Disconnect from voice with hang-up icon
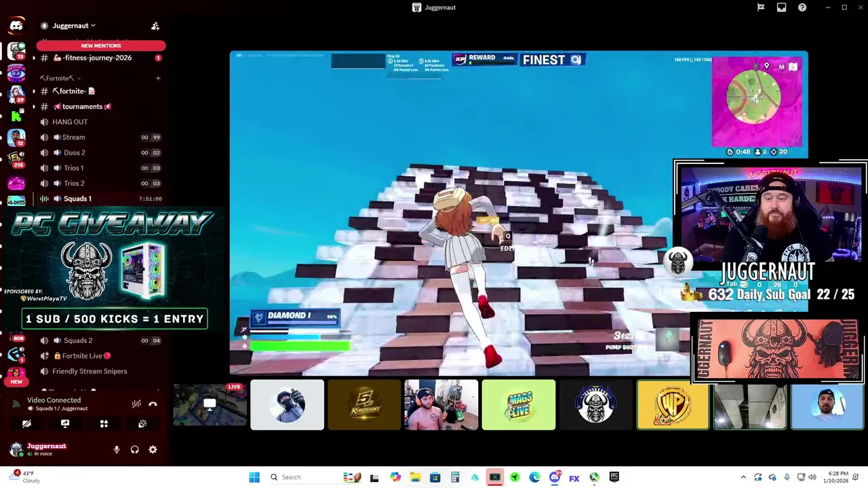The width and height of the screenshot is (868, 488). click(153, 404)
